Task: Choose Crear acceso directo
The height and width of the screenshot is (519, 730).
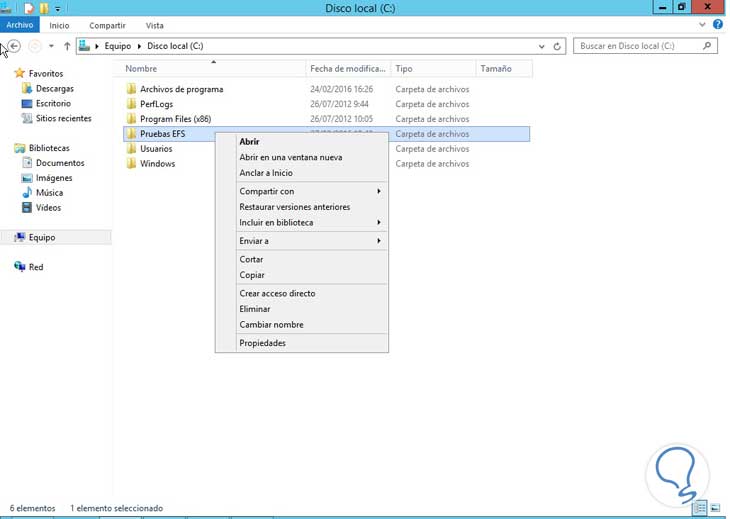Action: pyautogui.click(x=302, y=293)
